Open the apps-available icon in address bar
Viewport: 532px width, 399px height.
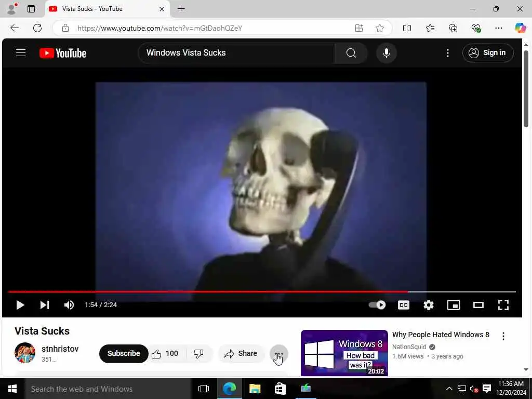(x=359, y=28)
